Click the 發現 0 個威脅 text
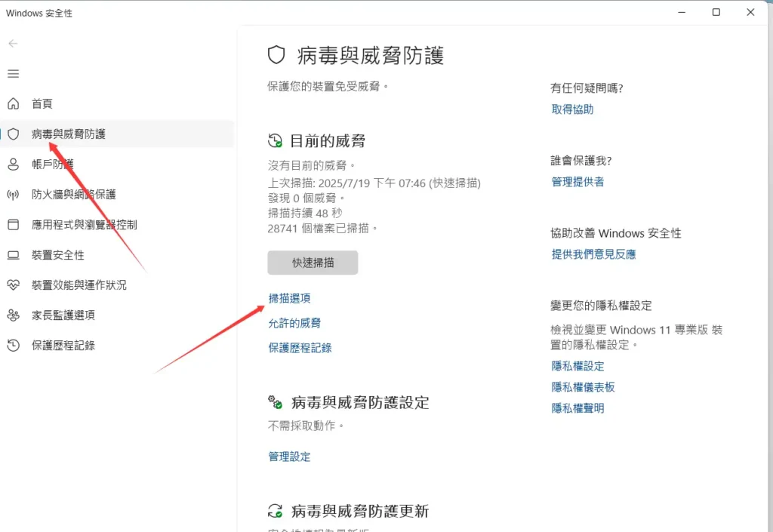Image resolution: width=773 pixels, height=532 pixels. point(306,198)
